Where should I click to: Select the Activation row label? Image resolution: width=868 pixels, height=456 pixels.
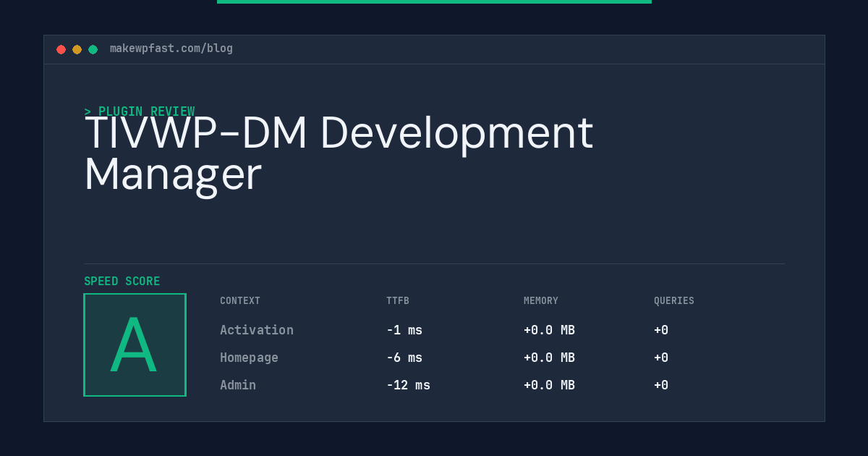pyautogui.click(x=257, y=330)
